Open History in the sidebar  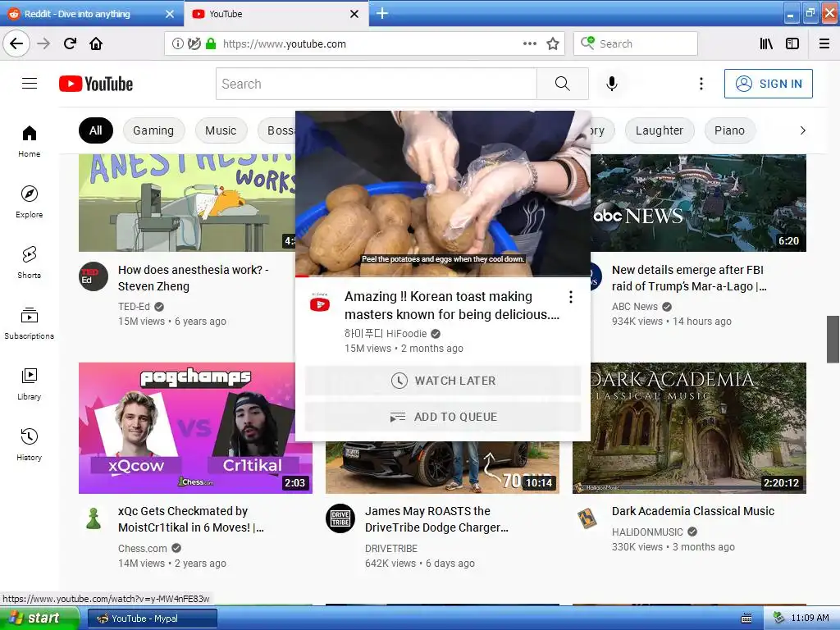click(30, 445)
